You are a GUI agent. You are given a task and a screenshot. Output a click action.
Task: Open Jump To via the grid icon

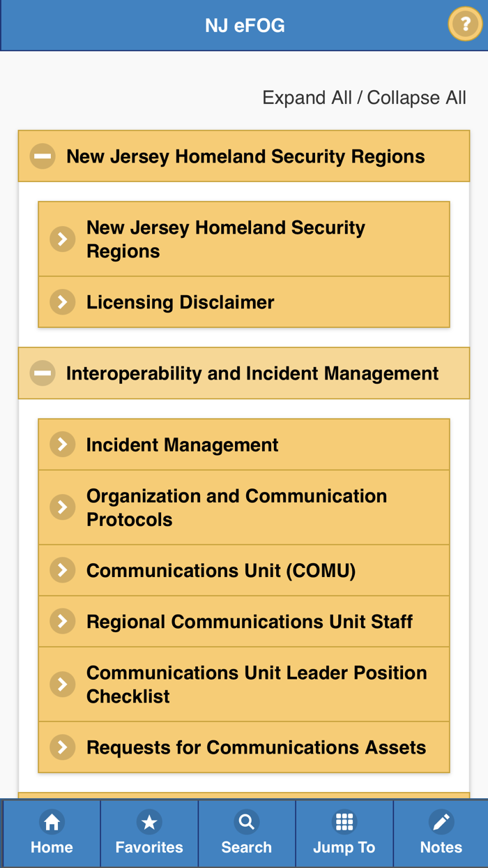[x=344, y=822]
